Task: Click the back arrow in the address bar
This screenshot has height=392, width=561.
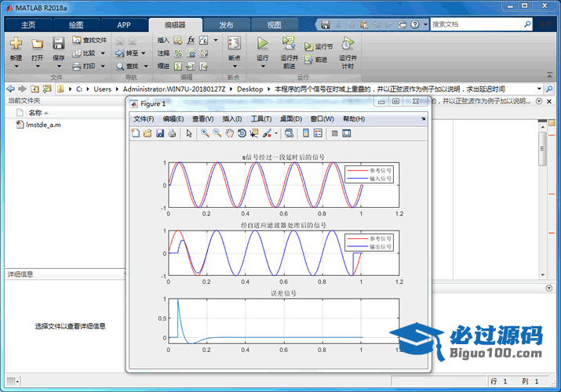Action: [11, 89]
